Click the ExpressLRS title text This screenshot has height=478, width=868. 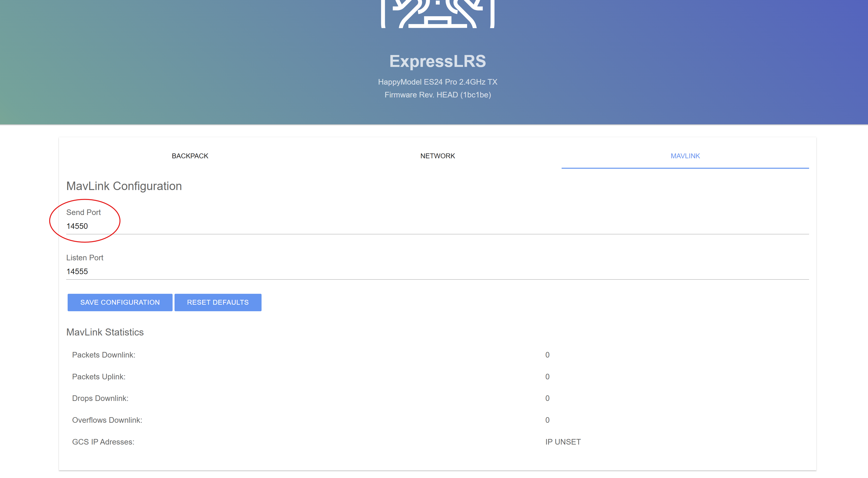[437, 62]
